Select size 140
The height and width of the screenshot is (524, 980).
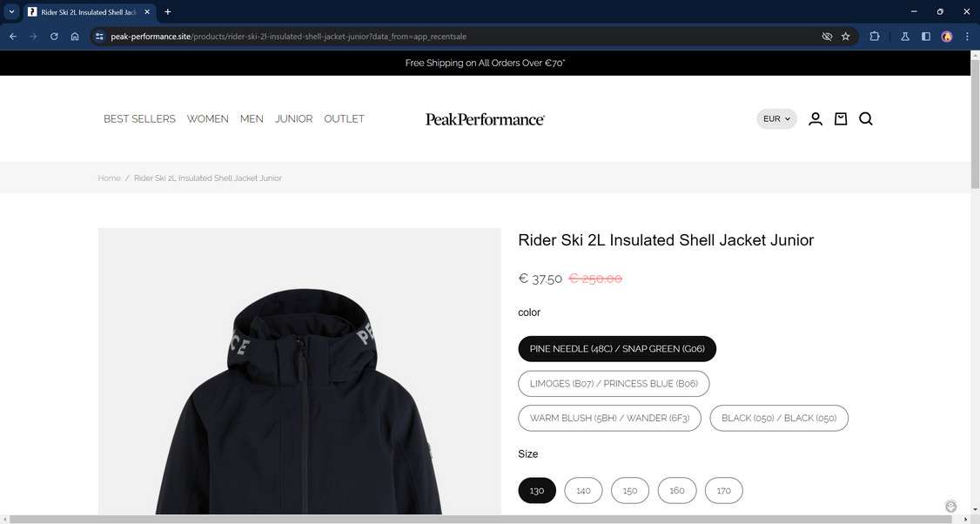coord(583,490)
